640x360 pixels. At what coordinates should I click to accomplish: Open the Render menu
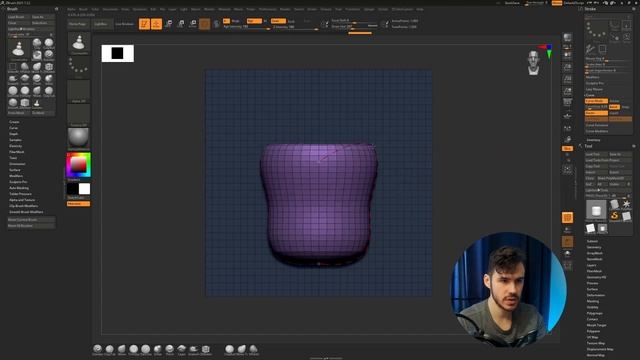click(285, 9)
